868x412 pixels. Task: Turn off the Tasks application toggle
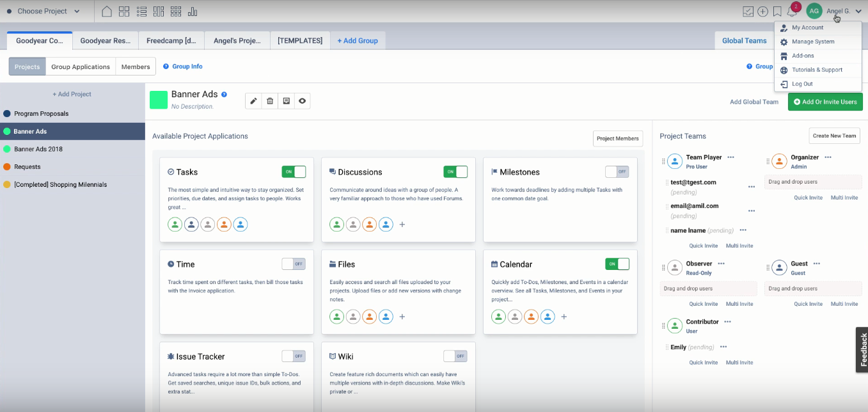[x=294, y=171]
